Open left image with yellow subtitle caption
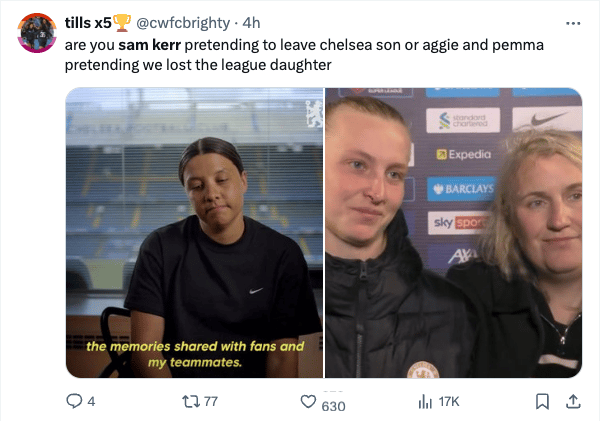600x421 pixels. pyautogui.click(x=194, y=232)
